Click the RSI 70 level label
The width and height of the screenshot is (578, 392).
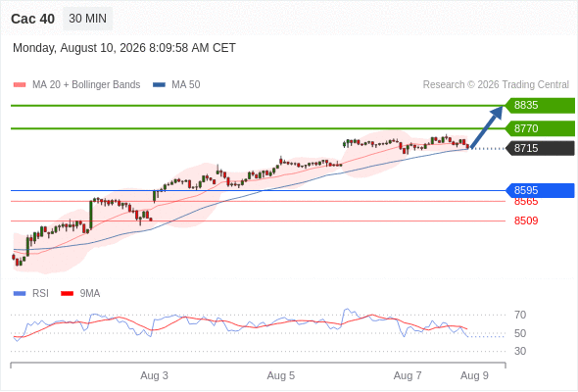click(520, 315)
